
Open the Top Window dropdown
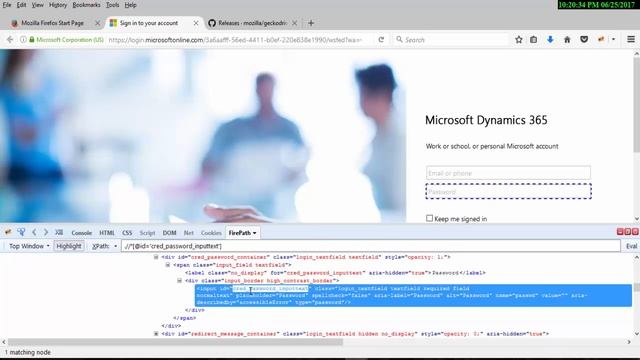pyautogui.click(x=29, y=246)
